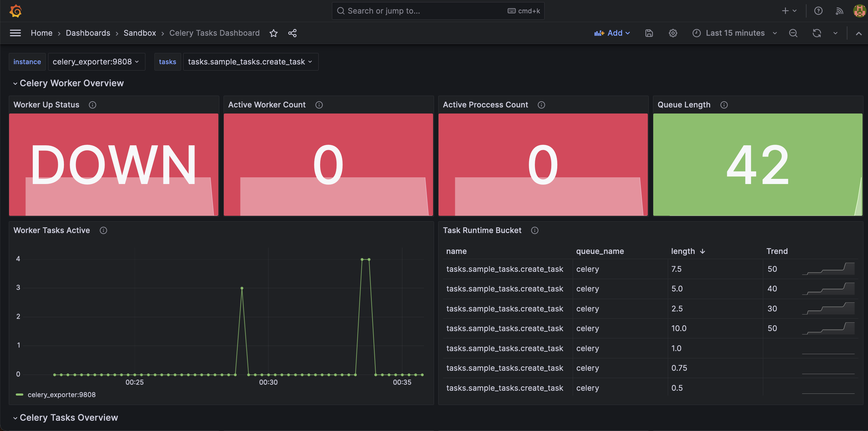Open the Last 15 minutes time picker
This screenshot has width=868, height=431.
(x=734, y=33)
